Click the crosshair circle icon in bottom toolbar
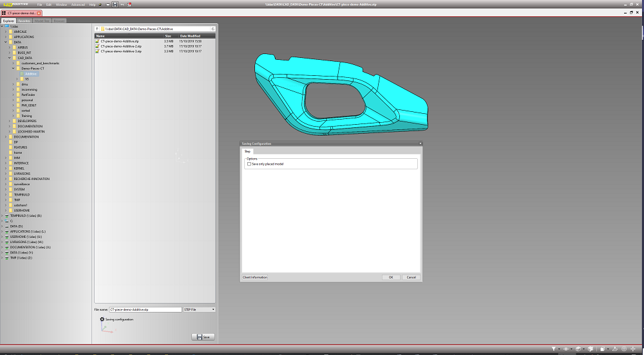 click(x=623, y=349)
